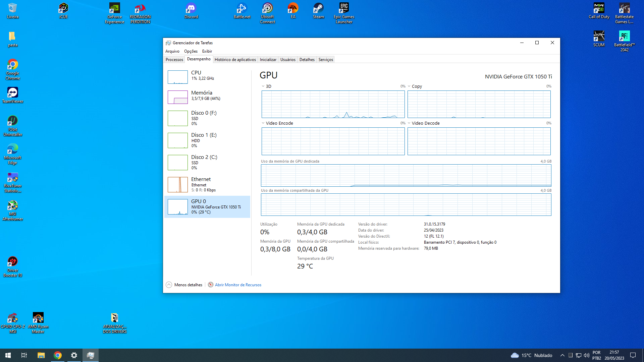The width and height of the screenshot is (644, 362).
Task: Open clock showing 21:57 20/05/2023
Action: coord(614,355)
